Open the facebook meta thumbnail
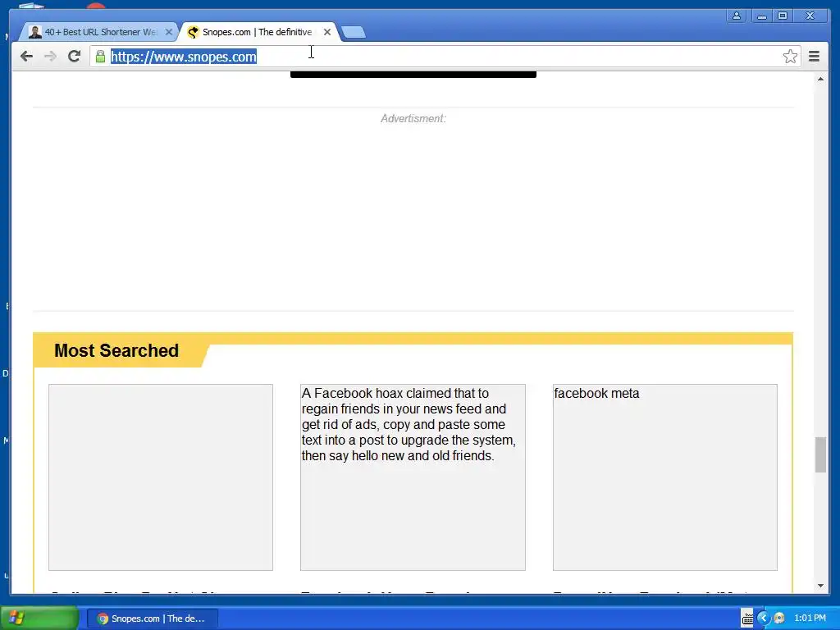840x630 pixels. pos(664,477)
